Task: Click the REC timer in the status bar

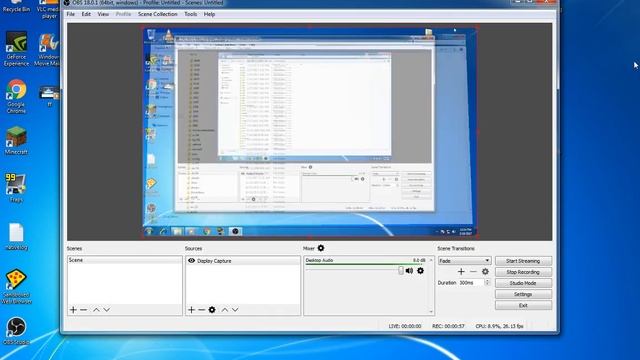Action: coord(448,326)
